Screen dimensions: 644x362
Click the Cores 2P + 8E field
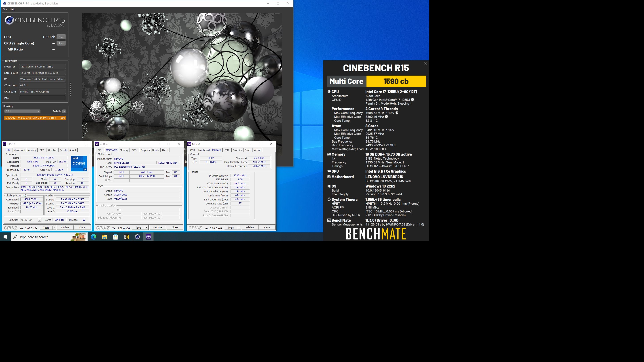[x=59, y=220]
